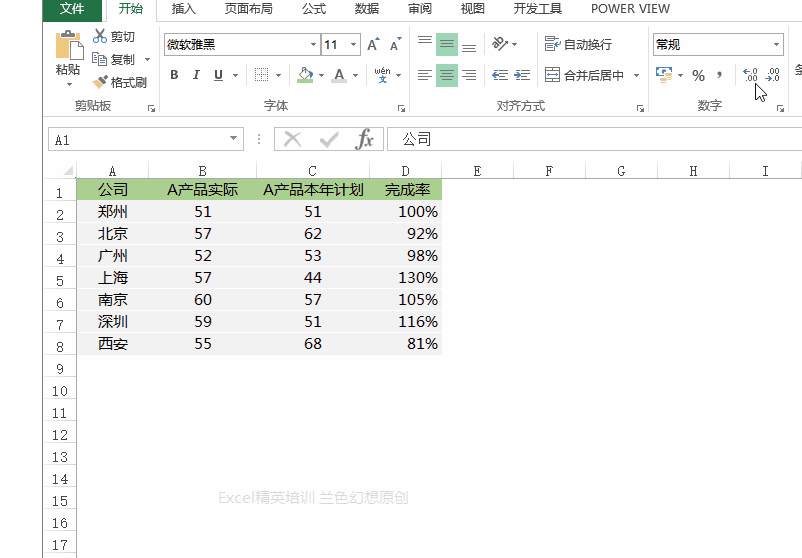Expand Copy options arrow
This screenshot has width=802, height=558.
(147, 59)
